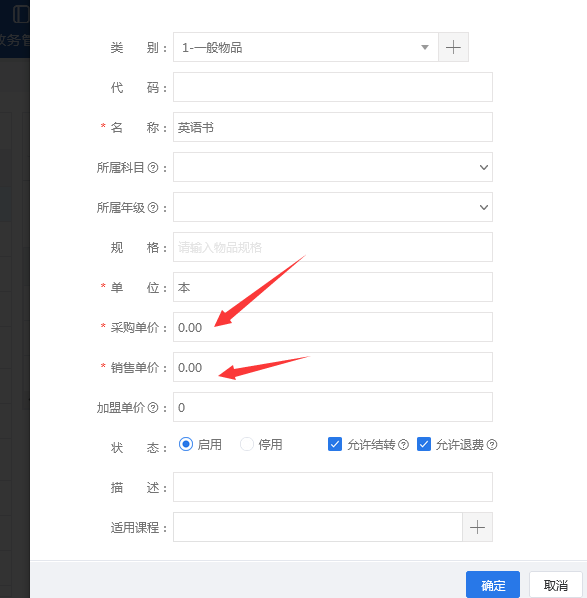
Task: Select the 停用 radio button
Action: pos(247,444)
